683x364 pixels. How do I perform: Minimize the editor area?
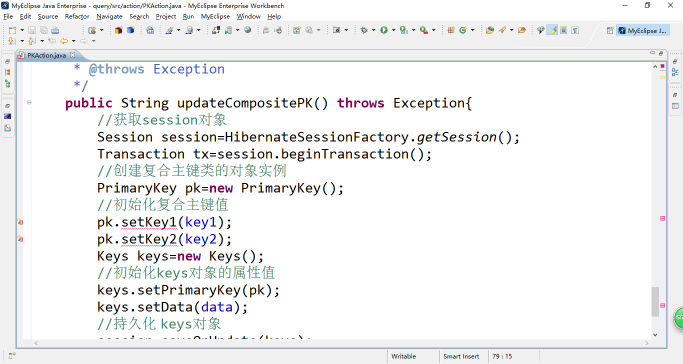(x=652, y=53)
